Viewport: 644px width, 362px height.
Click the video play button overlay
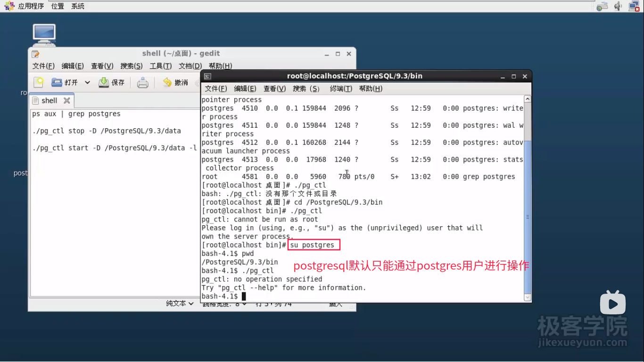click(613, 302)
